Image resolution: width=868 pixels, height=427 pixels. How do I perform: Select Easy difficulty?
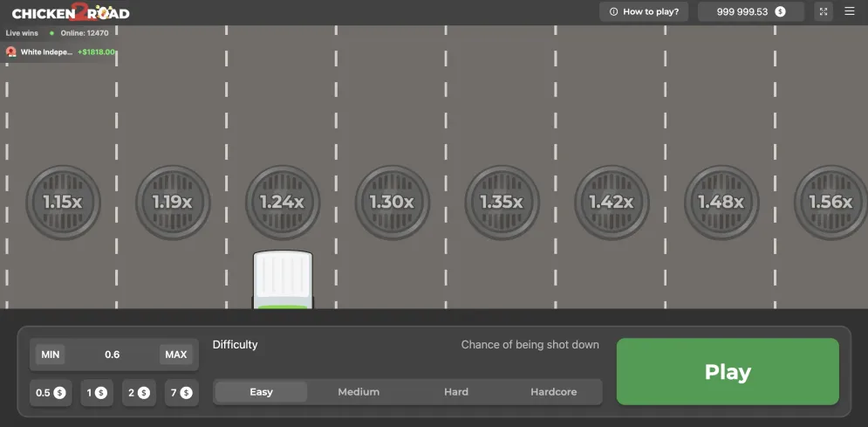click(262, 392)
